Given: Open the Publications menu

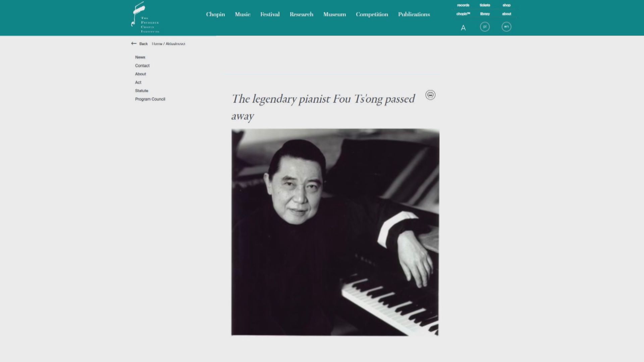Looking at the screenshot, I should click(x=414, y=14).
